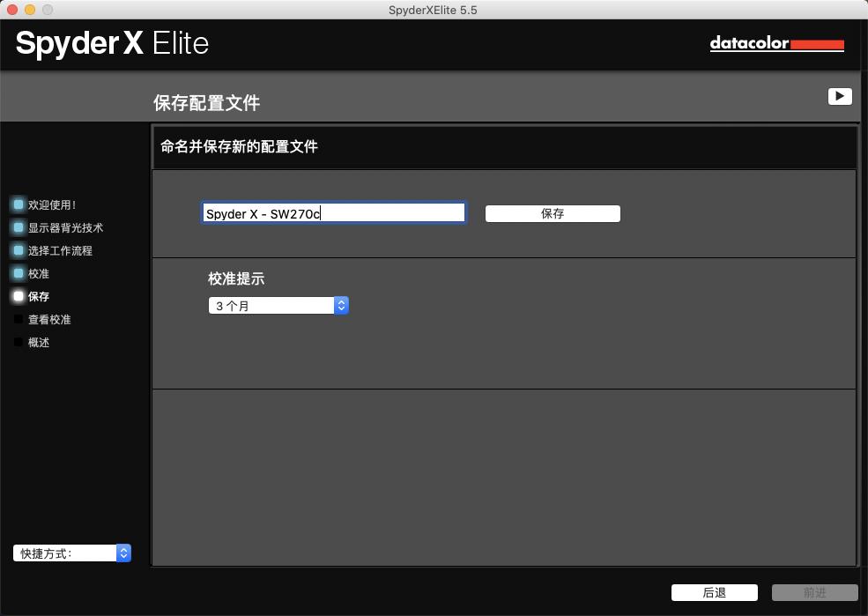Open the 快捷方式 shortcut dropdown
Image resolution: width=868 pixels, height=616 pixels.
pyautogui.click(x=72, y=553)
